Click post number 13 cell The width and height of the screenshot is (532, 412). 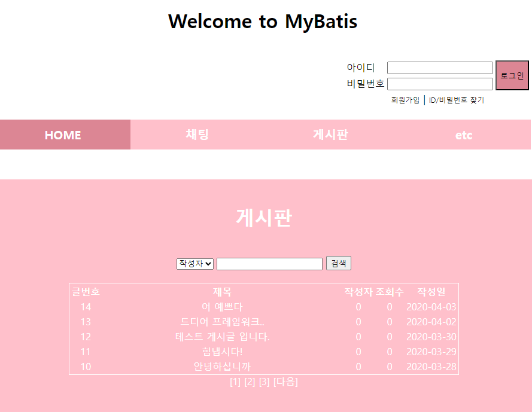[86, 322]
